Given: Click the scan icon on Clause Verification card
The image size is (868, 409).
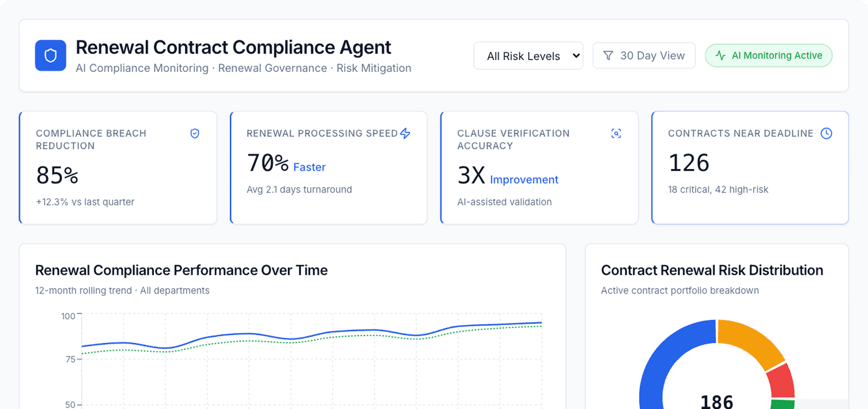Looking at the screenshot, I should [616, 134].
